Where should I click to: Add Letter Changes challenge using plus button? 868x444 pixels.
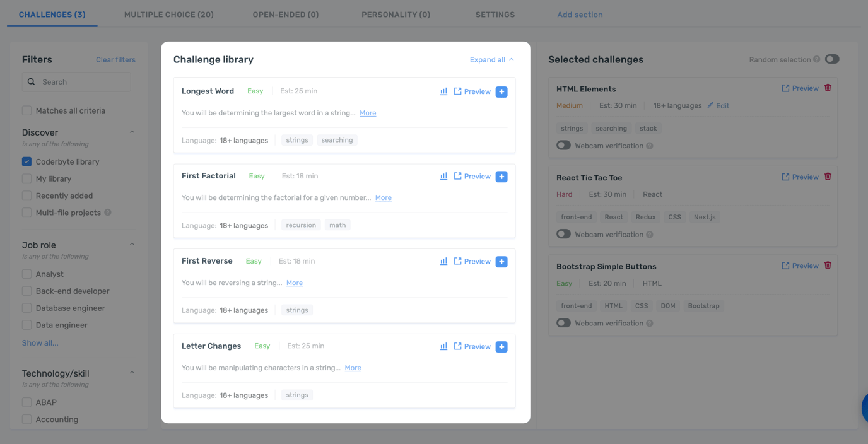pos(501,347)
